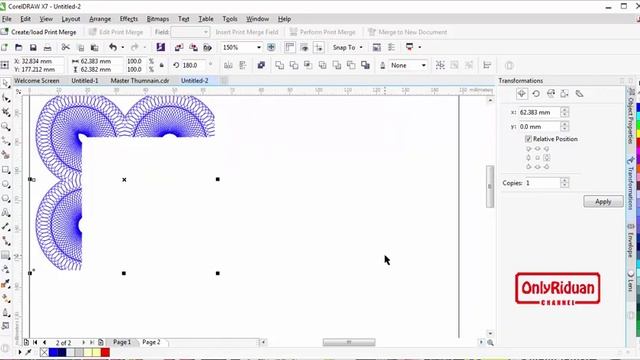Viewport: 640px width, 360px height.
Task: Click the Skew transformation icon in the docker
Action: tap(579, 94)
